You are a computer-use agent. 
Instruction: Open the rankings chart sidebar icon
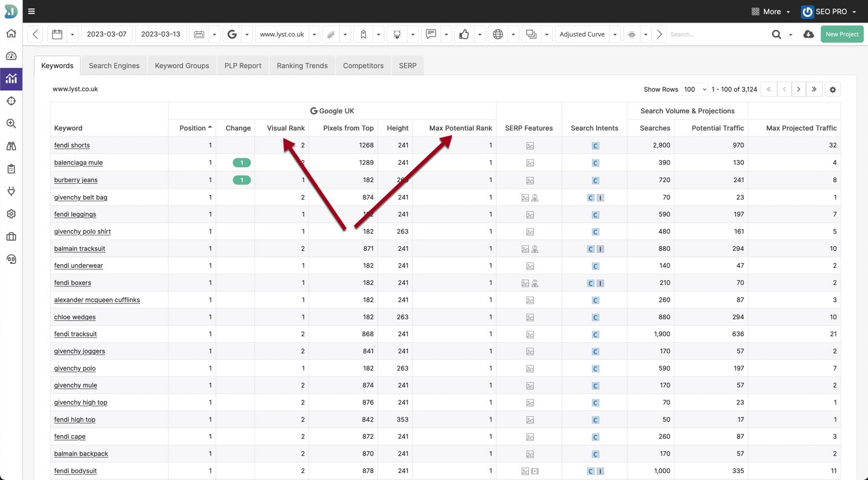pos(11,79)
